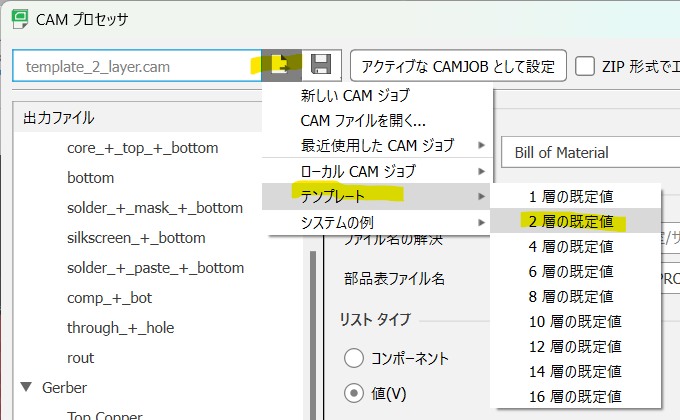Viewport: 680px width, 420px height.
Task: Open the Bill of Material dropdown
Action: [590, 152]
